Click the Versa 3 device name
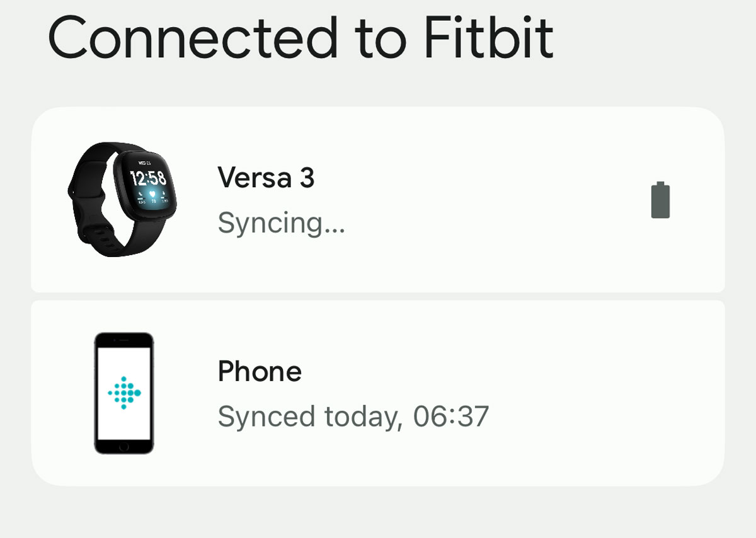This screenshot has height=538, width=756. pyautogui.click(x=265, y=178)
